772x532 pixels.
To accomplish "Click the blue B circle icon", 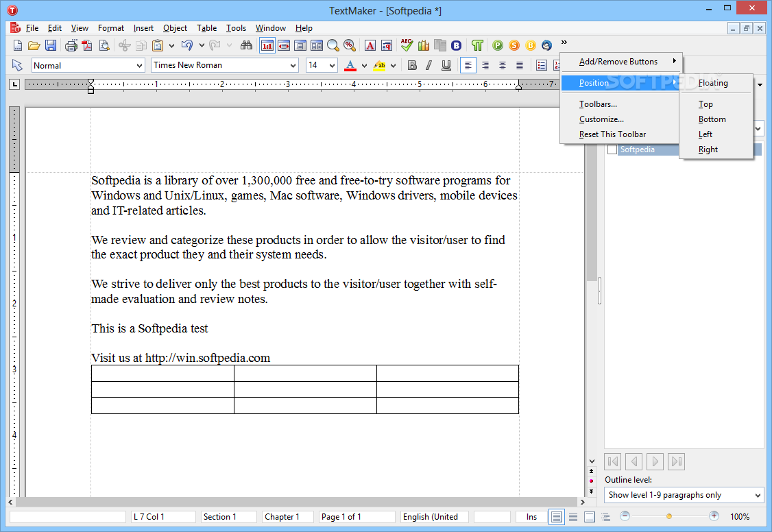I will (x=457, y=46).
